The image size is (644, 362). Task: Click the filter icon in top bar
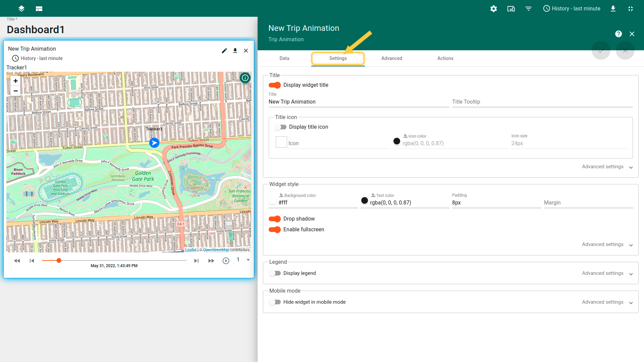pos(528,9)
